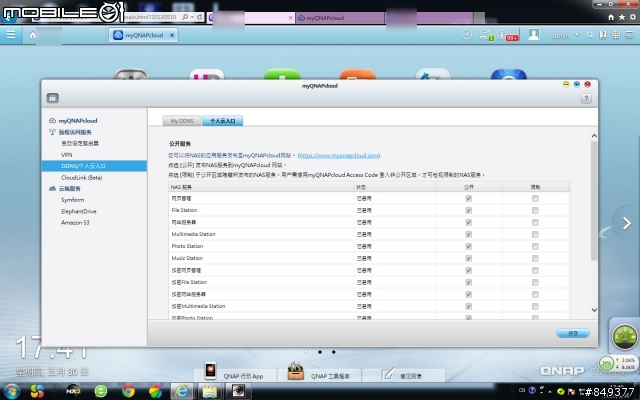Select the second desktop page indicator dot

tap(320, 352)
